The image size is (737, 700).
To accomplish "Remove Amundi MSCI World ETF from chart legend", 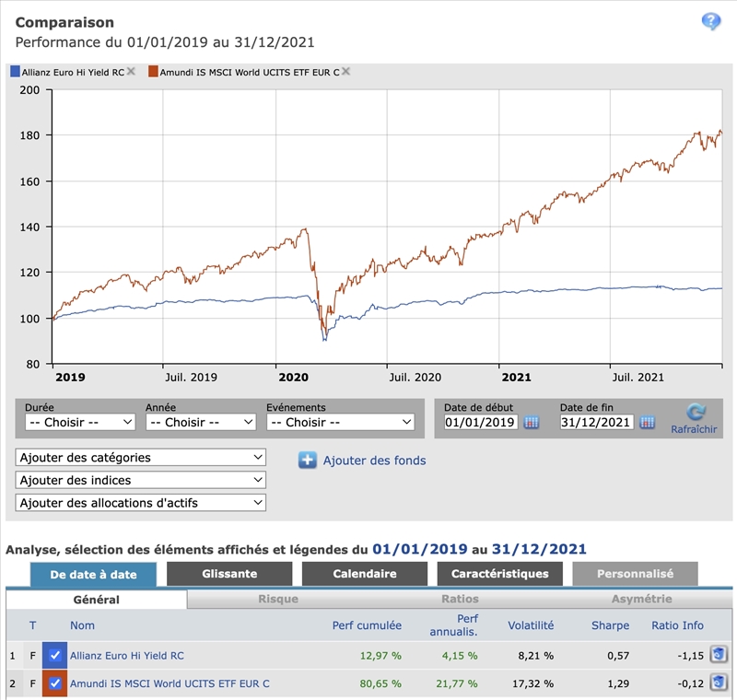I will pos(345,71).
